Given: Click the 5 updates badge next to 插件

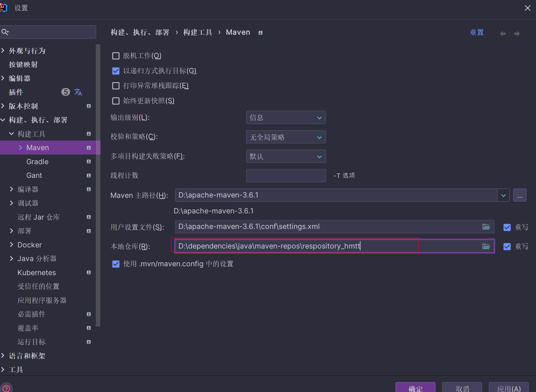Looking at the screenshot, I should pyautogui.click(x=66, y=92).
